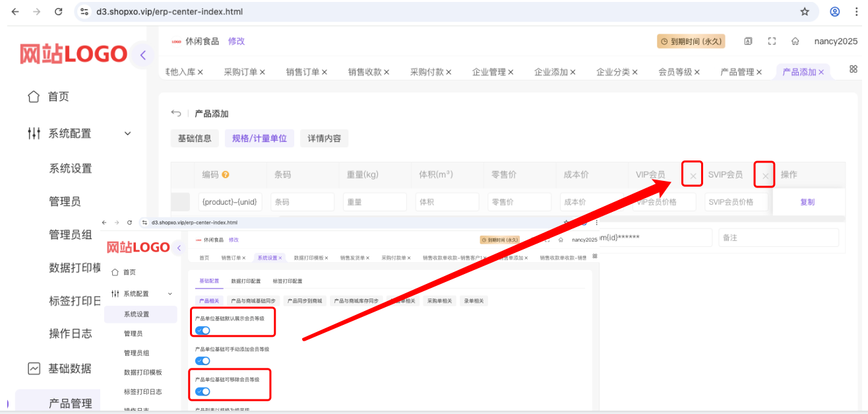Choose 产品同步到商城 in the inset
868x414 pixels.
[x=305, y=301]
